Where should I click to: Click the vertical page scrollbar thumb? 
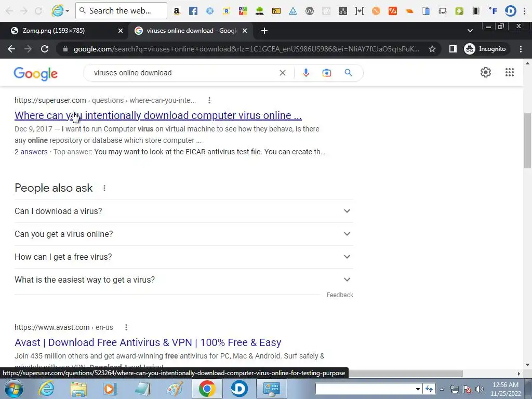click(x=527, y=140)
